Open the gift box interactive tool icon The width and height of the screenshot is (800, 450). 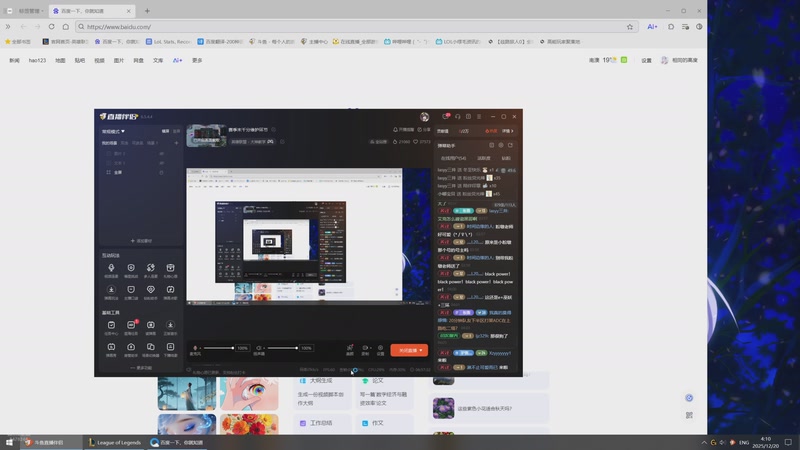pos(170,268)
